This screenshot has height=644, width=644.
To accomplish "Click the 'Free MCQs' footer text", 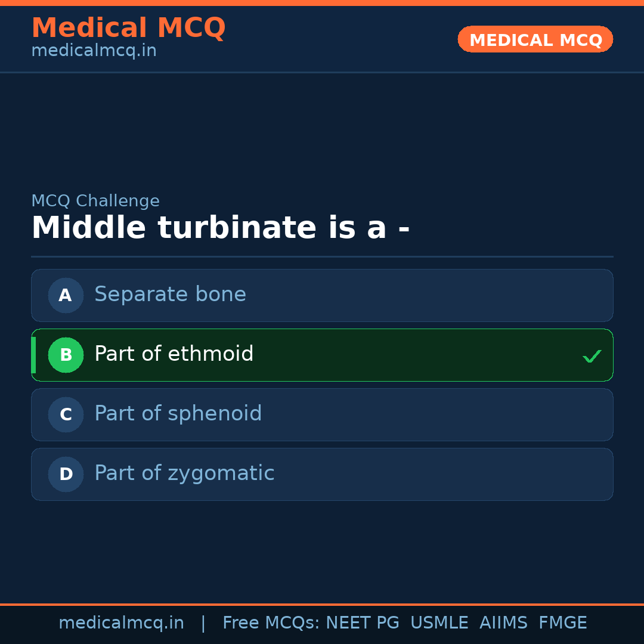I will (271, 623).
